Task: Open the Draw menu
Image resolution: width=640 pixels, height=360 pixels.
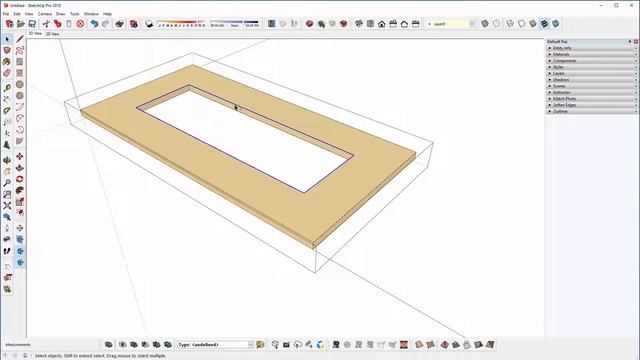Action: point(61,14)
